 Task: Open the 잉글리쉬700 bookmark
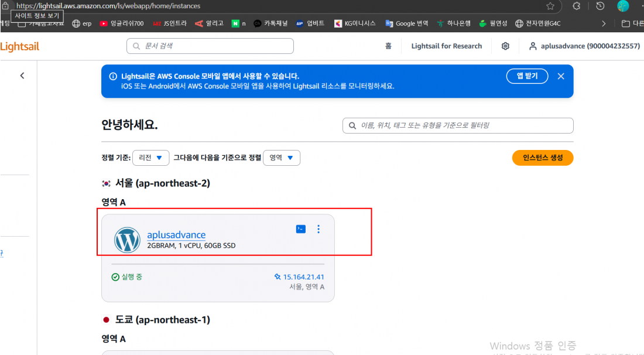122,23
